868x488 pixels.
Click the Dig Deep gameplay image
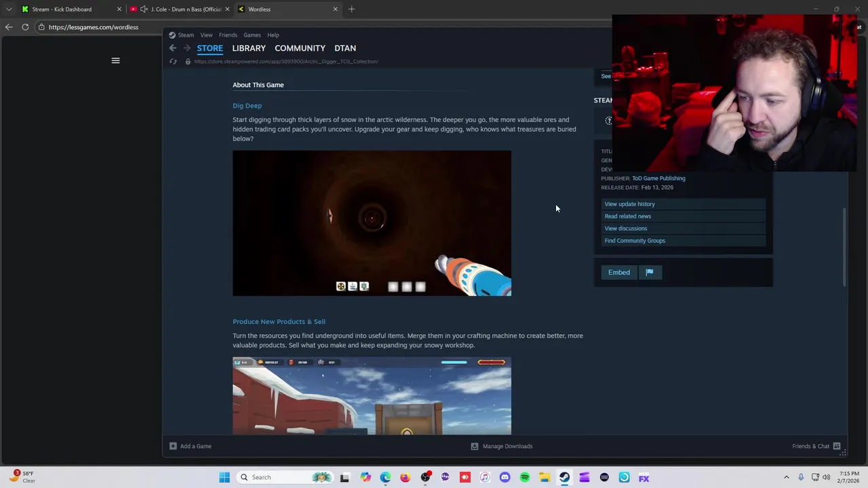click(x=372, y=223)
